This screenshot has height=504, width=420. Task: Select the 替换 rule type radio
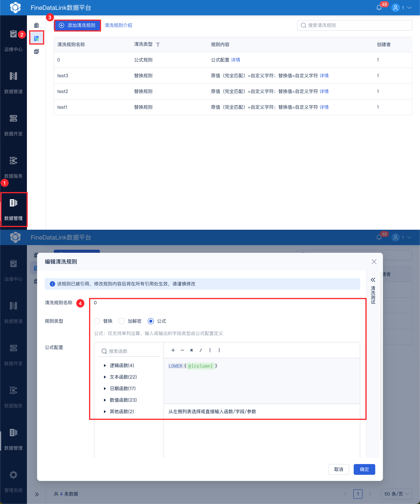[x=97, y=321]
